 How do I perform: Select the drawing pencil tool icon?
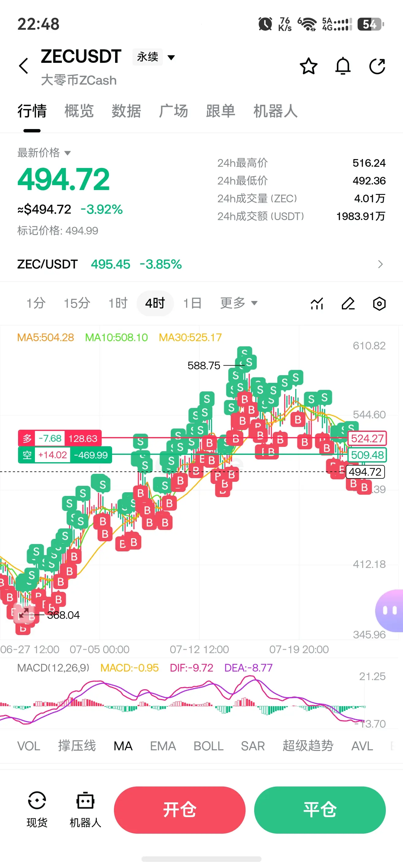click(348, 304)
